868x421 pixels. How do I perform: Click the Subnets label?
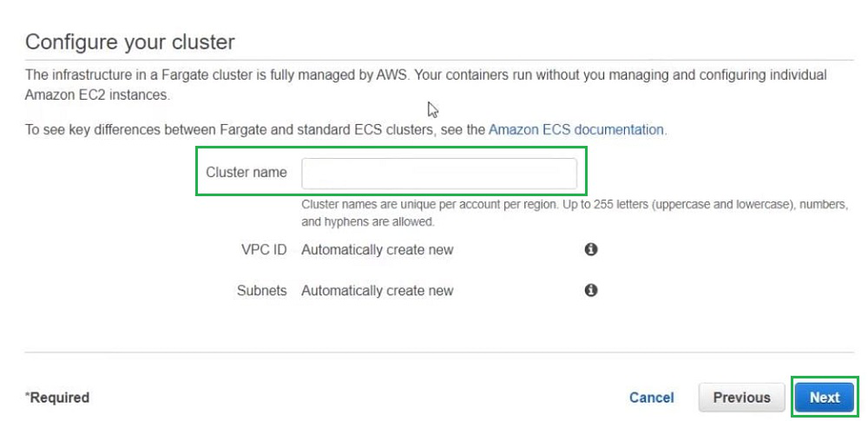(x=261, y=291)
